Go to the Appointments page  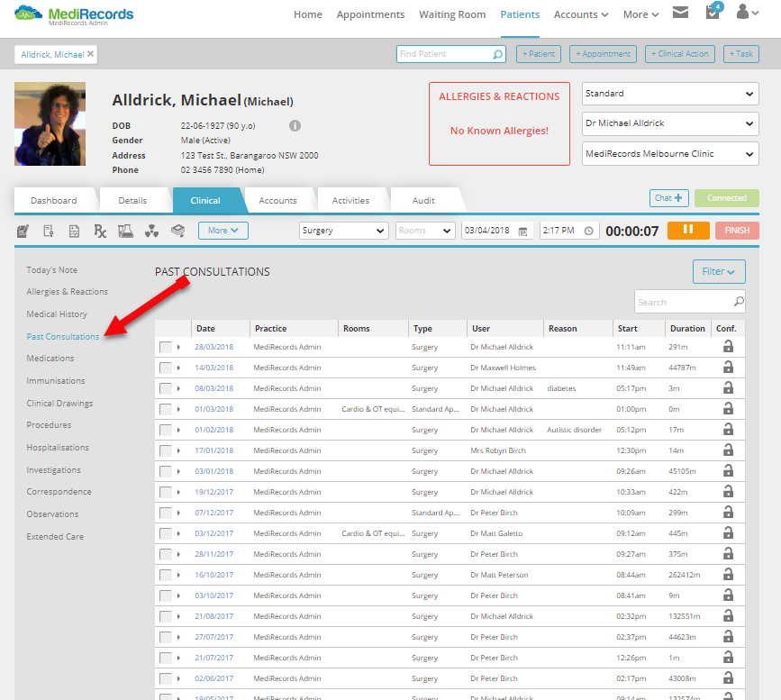pyautogui.click(x=370, y=15)
